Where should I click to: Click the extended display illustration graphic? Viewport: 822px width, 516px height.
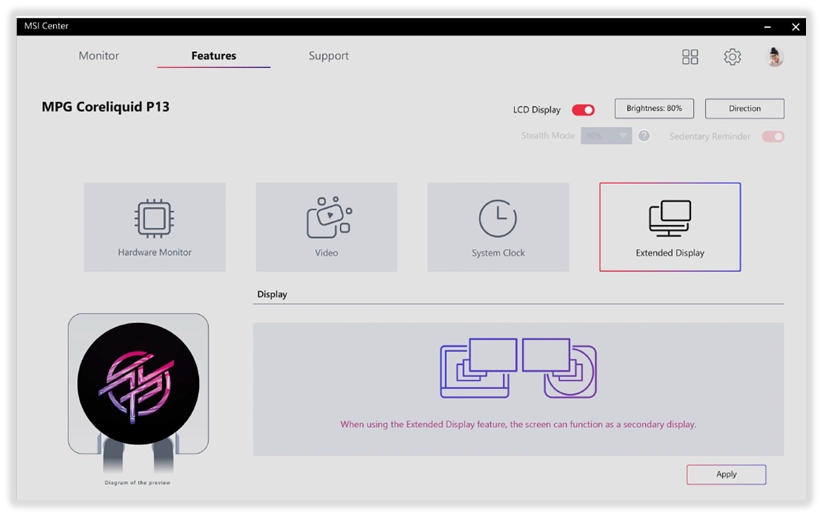click(518, 368)
